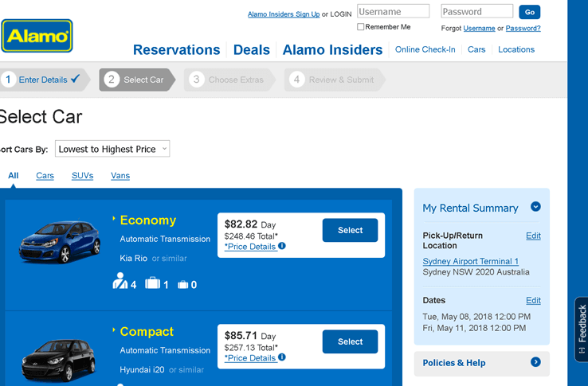Image resolution: width=588 pixels, height=386 pixels.
Task: Click the passenger count icon for Economy
Action: pos(120,281)
